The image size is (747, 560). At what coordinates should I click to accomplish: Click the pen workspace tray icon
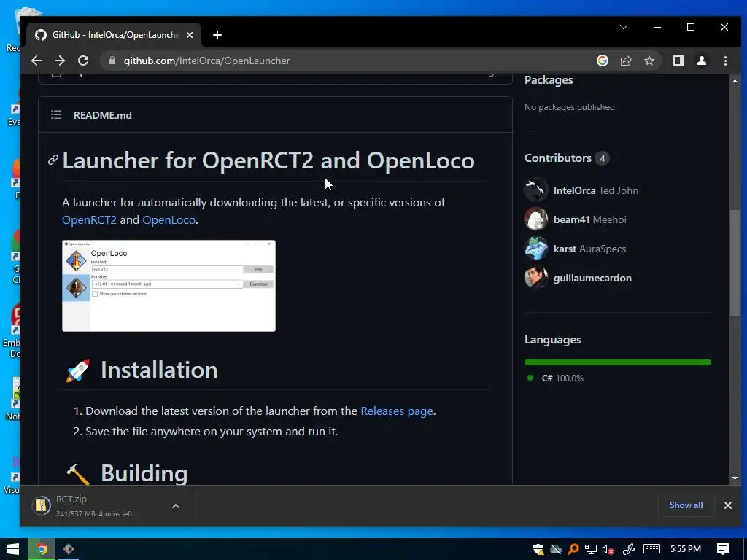pyautogui.click(x=629, y=550)
